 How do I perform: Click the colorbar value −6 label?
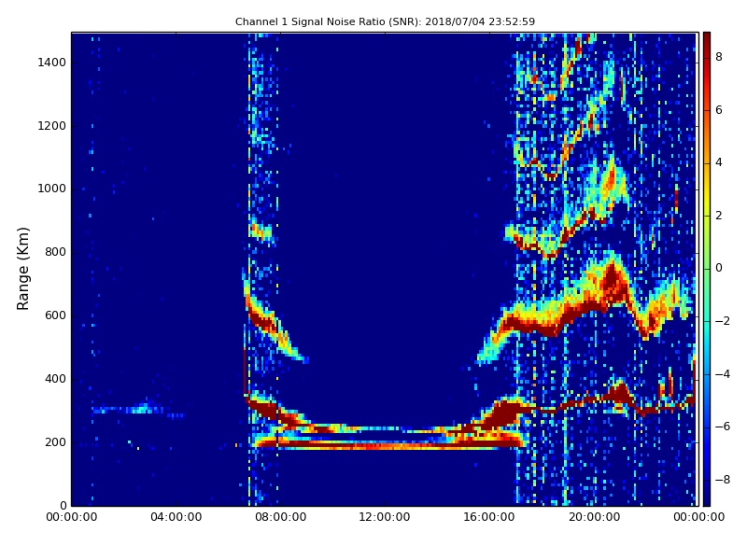pyautogui.click(x=722, y=427)
